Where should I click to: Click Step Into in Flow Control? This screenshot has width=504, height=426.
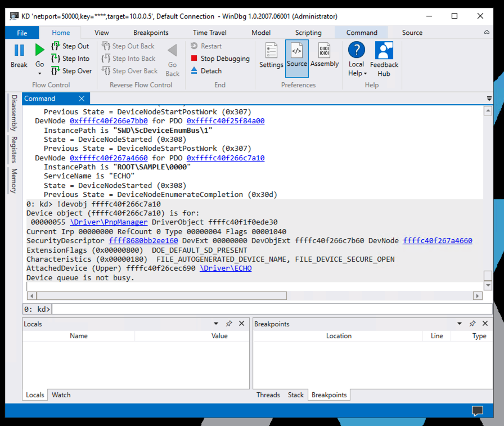click(70, 59)
